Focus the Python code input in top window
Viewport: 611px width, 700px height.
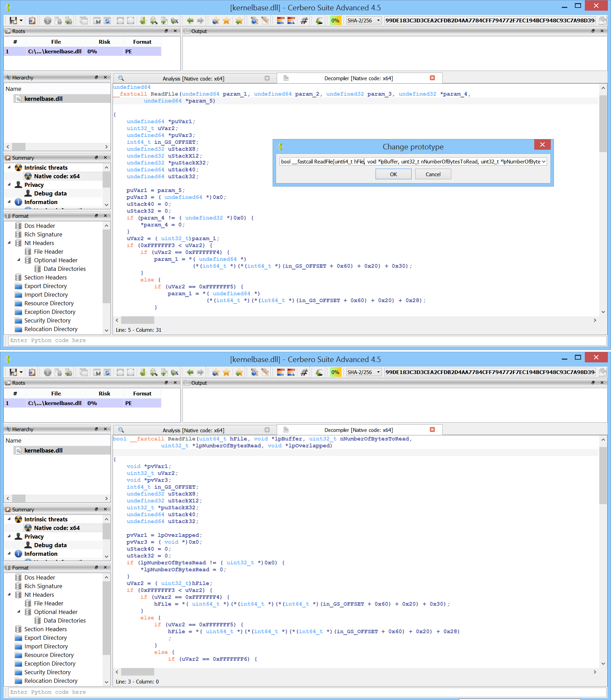(307, 340)
